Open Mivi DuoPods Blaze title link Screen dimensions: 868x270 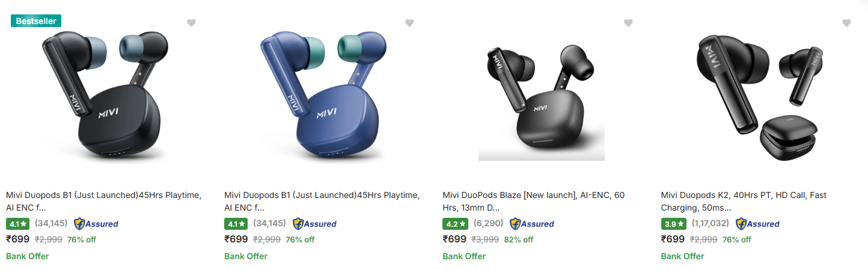coord(534,202)
